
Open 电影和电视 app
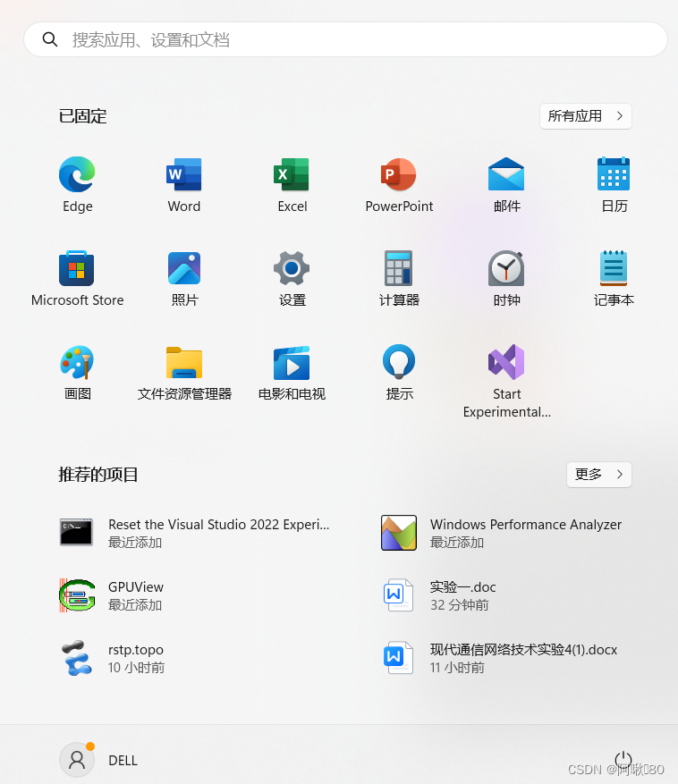click(292, 363)
